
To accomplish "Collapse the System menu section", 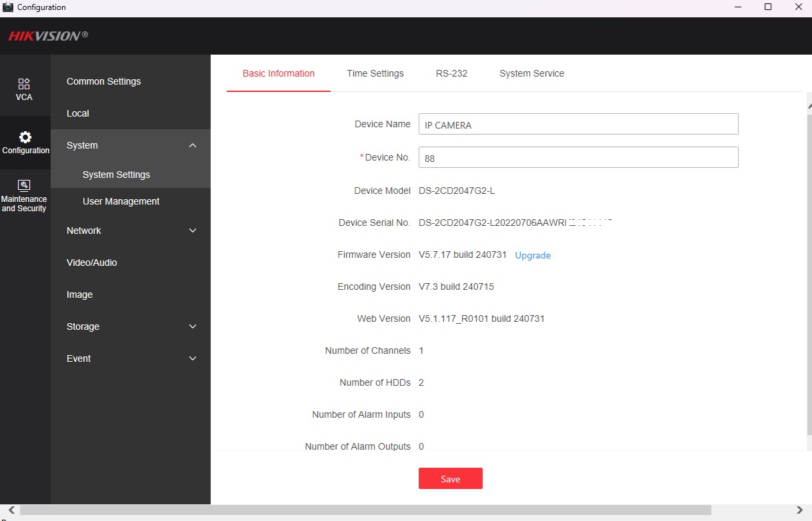I will (193, 145).
